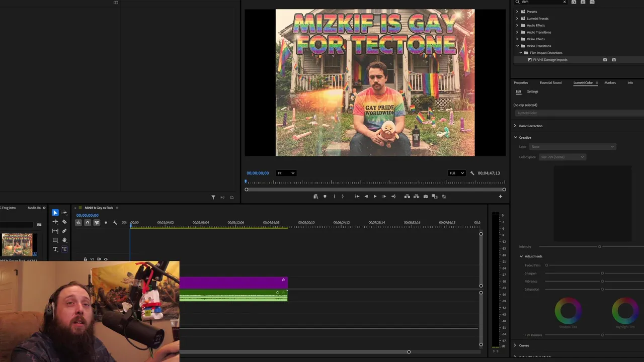Viewport: 644px width, 362px height.
Task: Open the sequence tab panel menu icon
Action: click(117, 208)
